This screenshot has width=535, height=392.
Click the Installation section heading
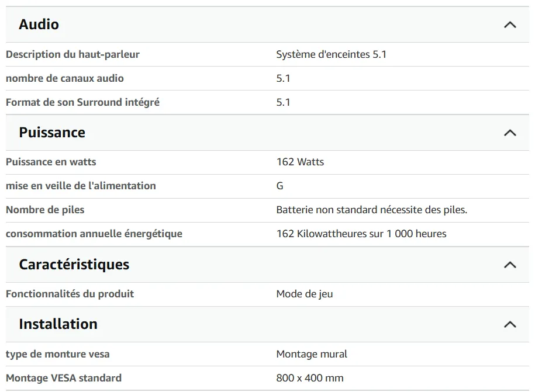tap(58, 324)
